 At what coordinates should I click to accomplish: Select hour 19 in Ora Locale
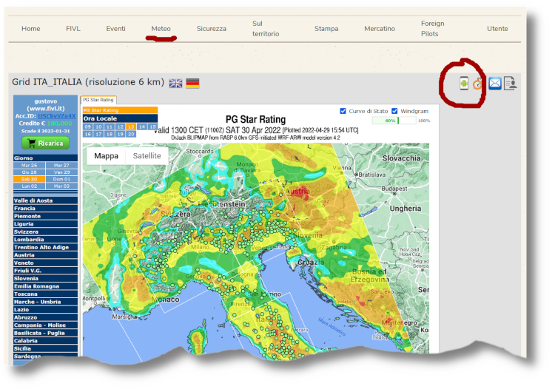coord(121,134)
